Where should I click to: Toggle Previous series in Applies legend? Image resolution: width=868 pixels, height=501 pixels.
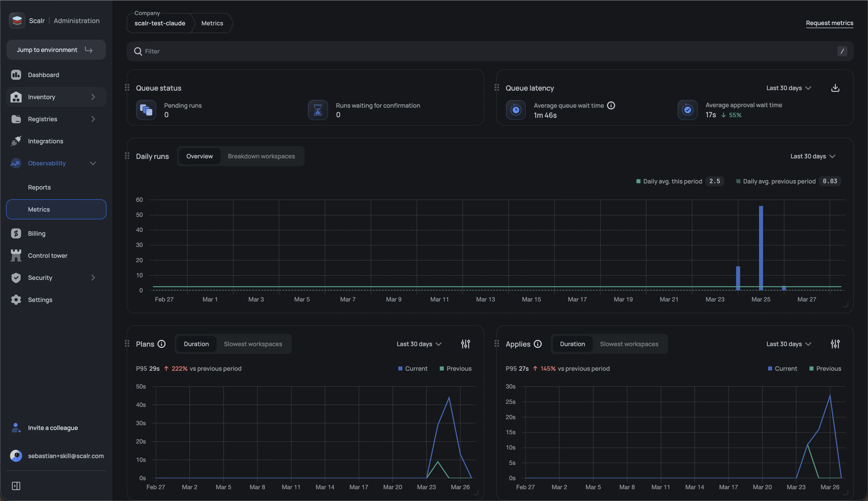click(825, 368)
